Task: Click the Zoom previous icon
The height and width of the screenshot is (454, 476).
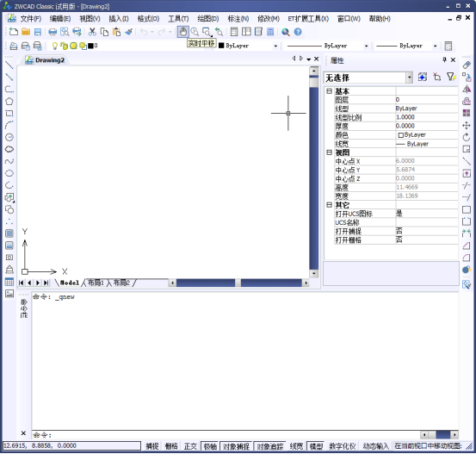Action: [219, 32]
